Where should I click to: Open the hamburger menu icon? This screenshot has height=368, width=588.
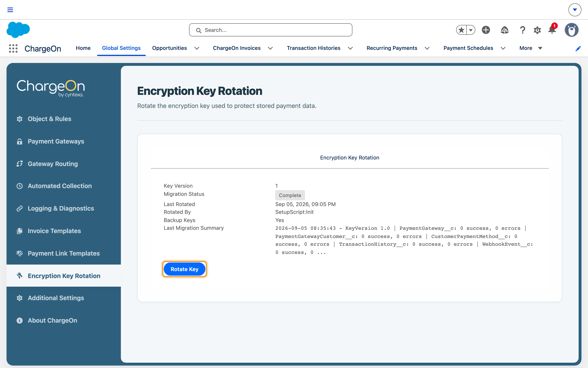[x=10, y=10]
